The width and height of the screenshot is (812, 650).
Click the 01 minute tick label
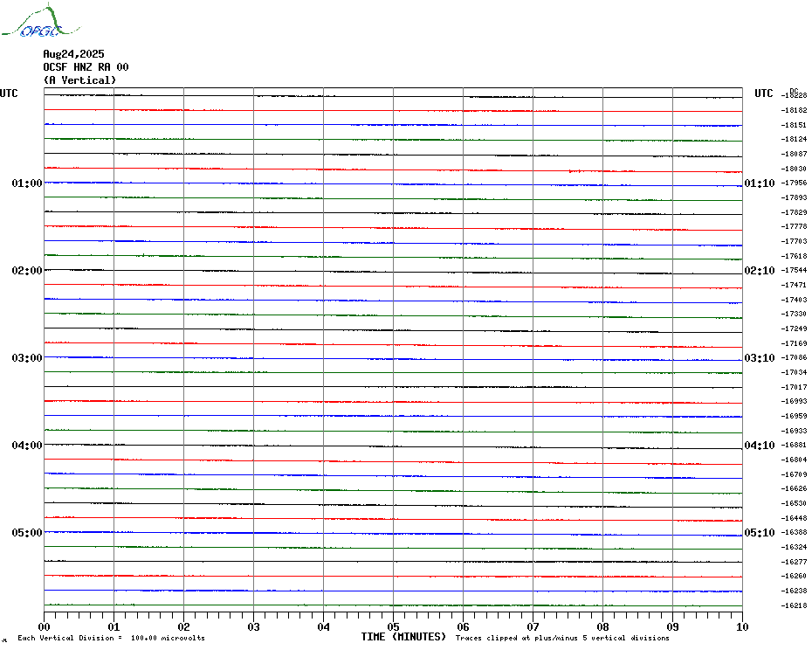(x=114, y=626)
